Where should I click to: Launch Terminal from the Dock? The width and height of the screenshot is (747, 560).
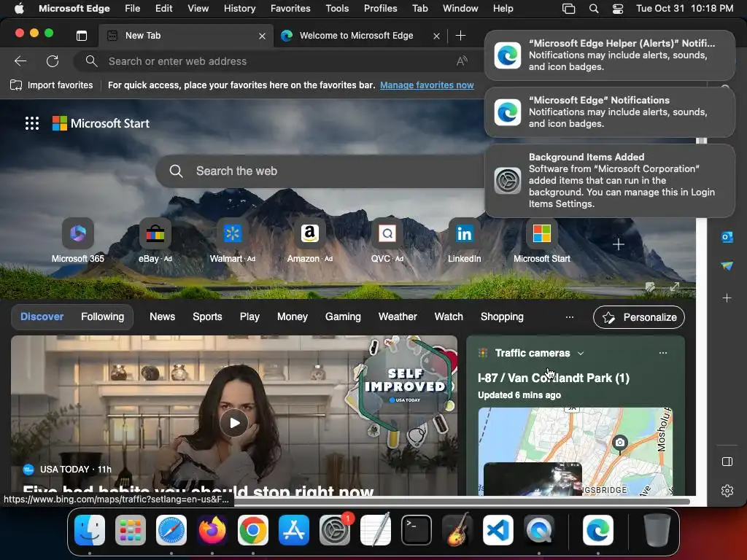417,530
